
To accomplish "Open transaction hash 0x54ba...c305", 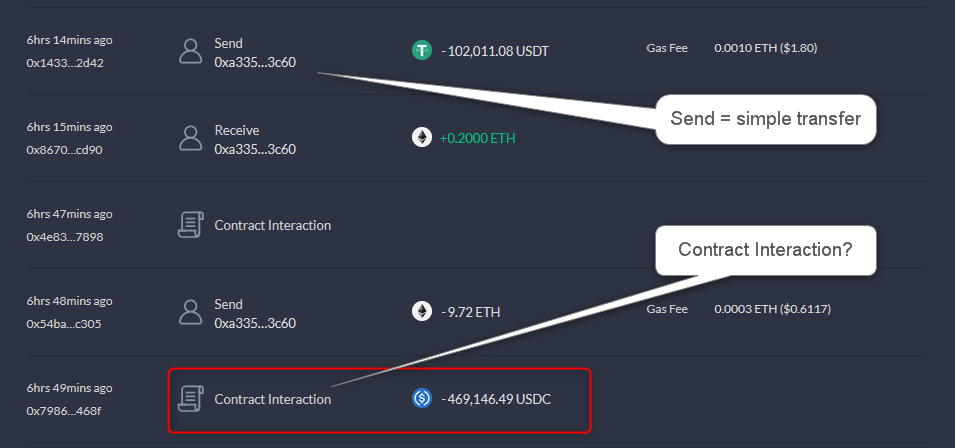I will tap(65, 324).
